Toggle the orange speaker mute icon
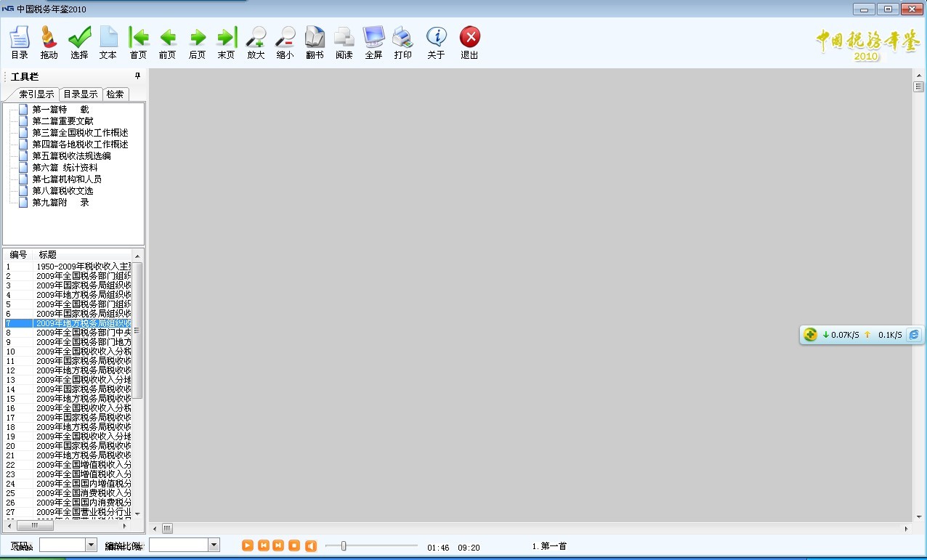Image resolution: width=927 pixels, height=560 pixels. 310,545
